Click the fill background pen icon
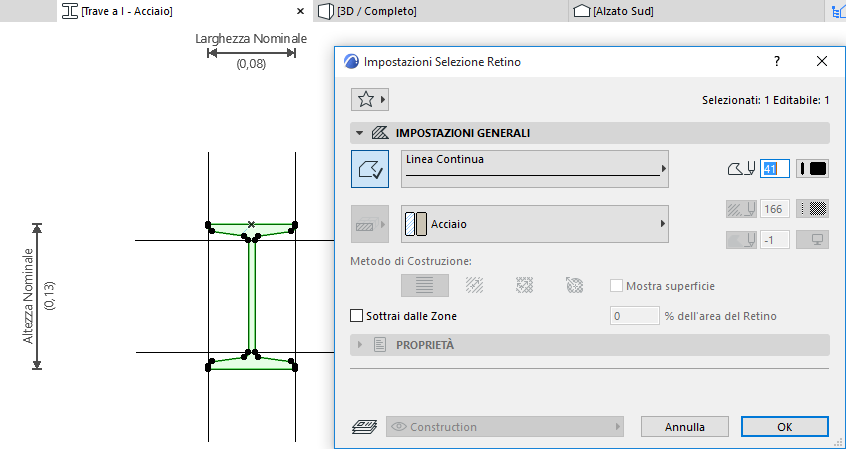The height and width of the screenshot is (449, 846). (741, 240)
